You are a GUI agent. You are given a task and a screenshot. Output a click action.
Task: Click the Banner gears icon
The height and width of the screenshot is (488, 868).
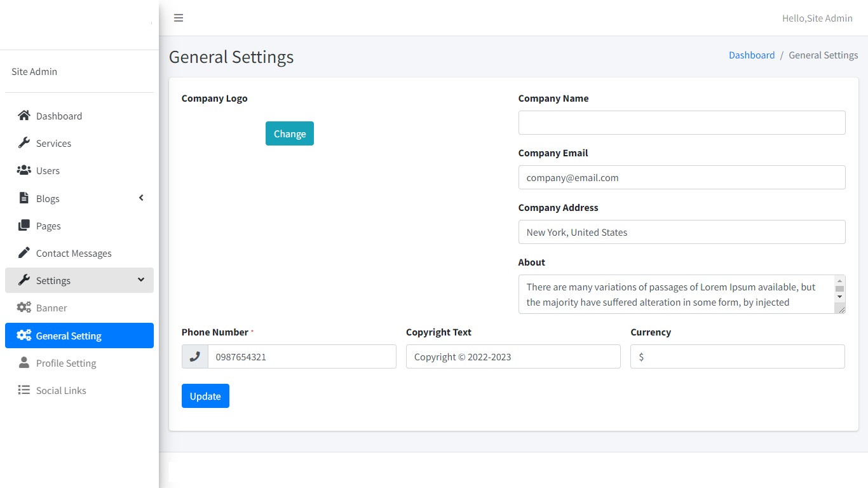coord(24,308)
